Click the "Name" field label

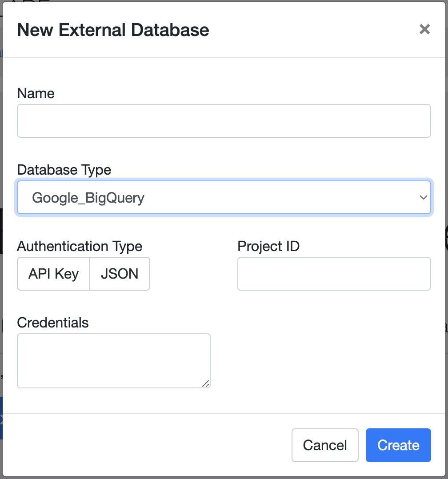pyautogui.click(x=36, y=93)
